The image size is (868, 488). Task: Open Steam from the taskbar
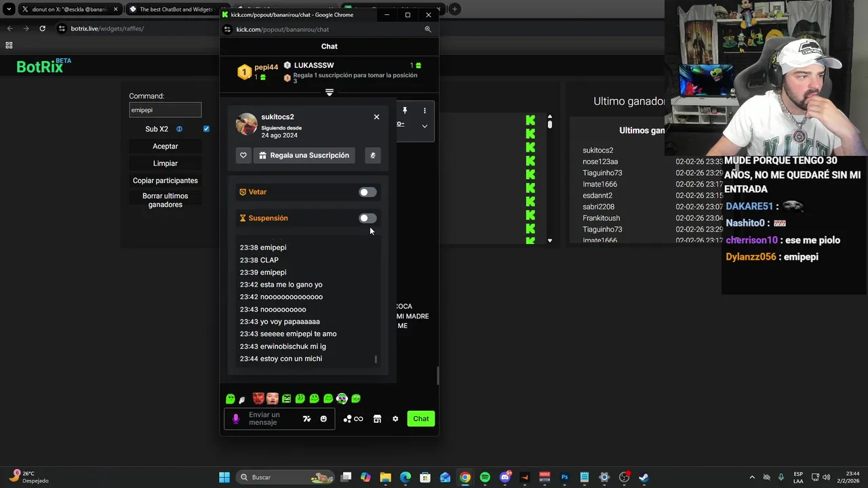644,477
